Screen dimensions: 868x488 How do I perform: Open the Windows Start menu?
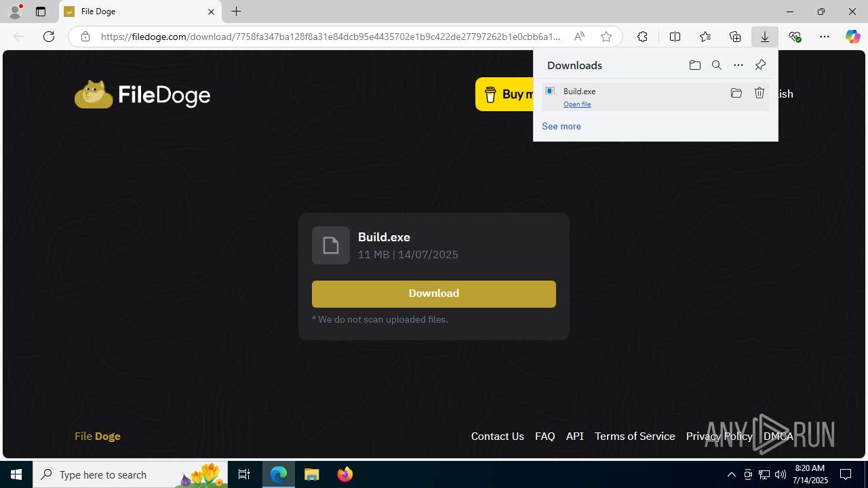(16, 474)
